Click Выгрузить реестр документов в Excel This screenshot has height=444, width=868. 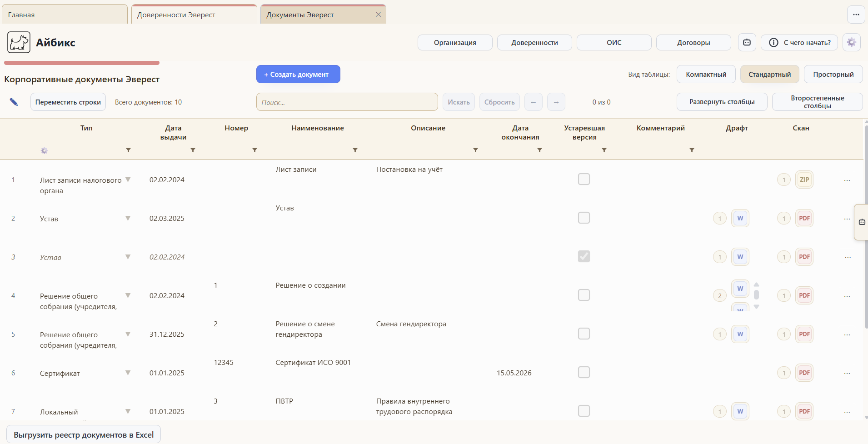coord(84,434)
